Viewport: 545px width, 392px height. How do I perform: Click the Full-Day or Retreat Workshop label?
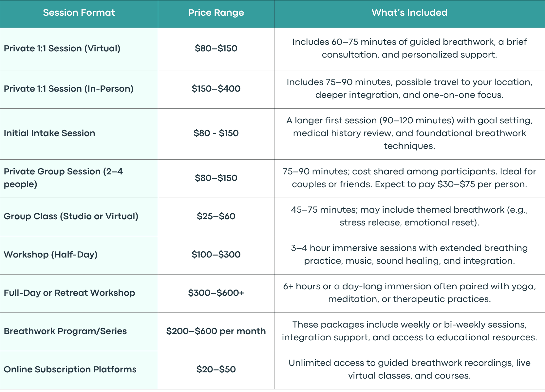tap(69, 293)
